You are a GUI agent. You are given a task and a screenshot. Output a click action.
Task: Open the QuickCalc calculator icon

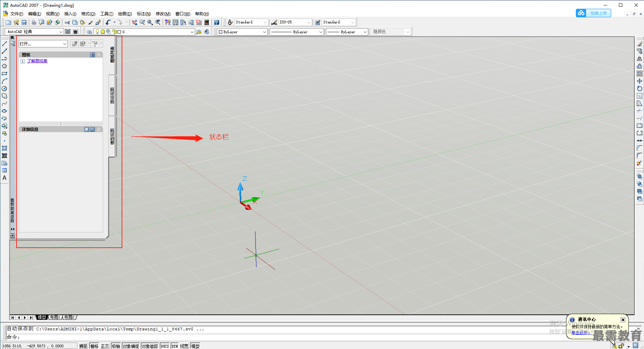[x=207, y=22]
